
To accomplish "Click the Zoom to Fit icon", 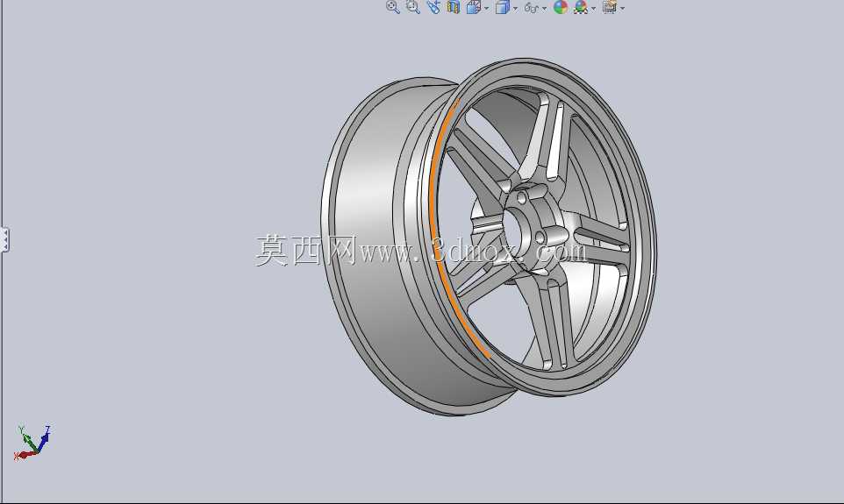I will 392,7.
